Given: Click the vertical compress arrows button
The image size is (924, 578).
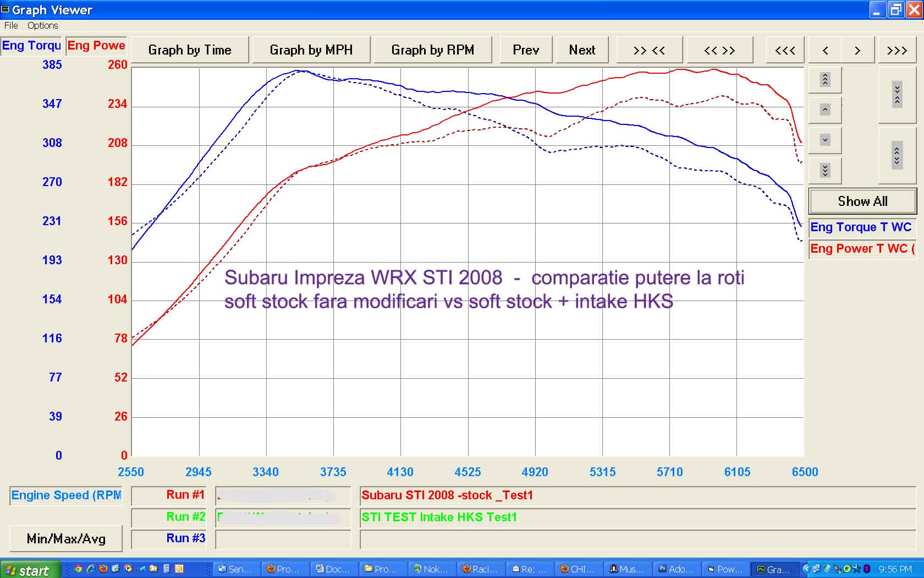Looking at the screenshot, I should tap(897, 95).
